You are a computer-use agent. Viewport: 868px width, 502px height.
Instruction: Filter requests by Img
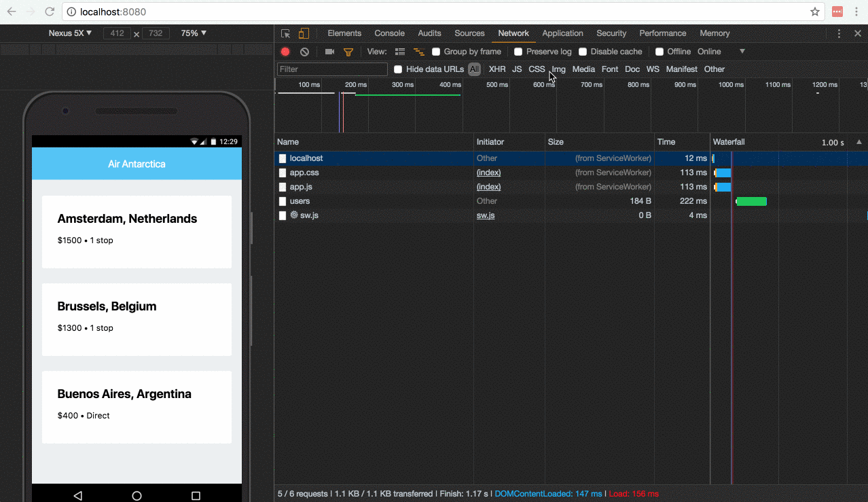pos(558,69)
